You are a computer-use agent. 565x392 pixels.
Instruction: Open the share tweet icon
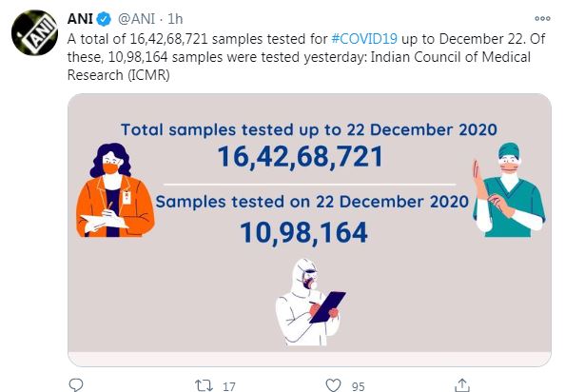tap(462, 385)
